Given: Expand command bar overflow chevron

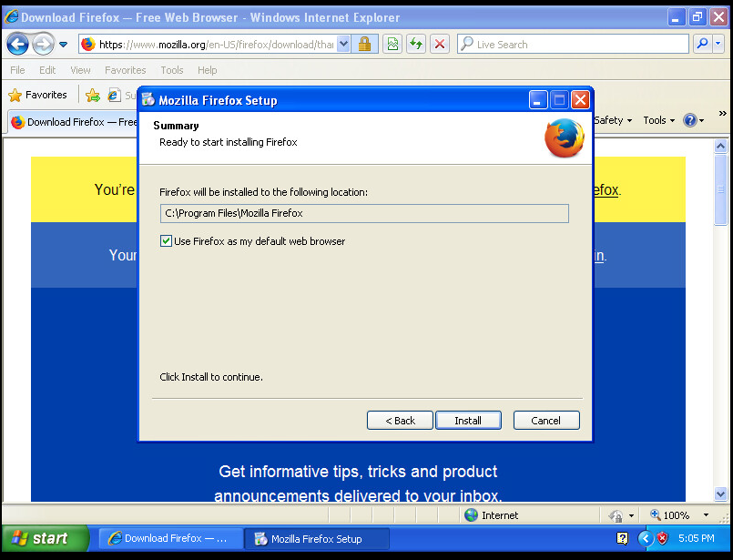Looking at the screenshot, I should coord(722,114).
